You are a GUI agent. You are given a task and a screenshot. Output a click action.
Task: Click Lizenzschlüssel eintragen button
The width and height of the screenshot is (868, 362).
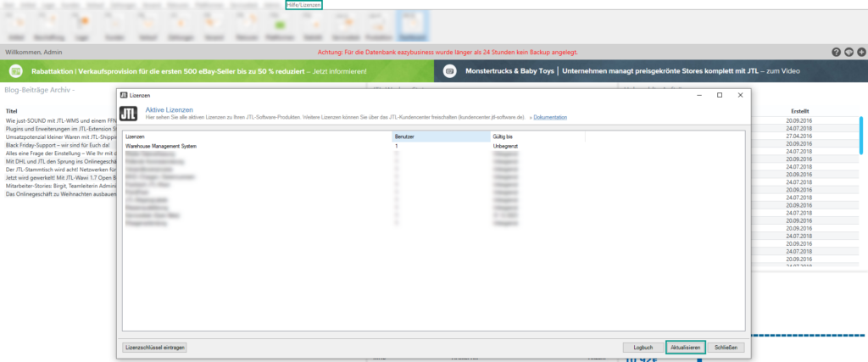point(154,348)
